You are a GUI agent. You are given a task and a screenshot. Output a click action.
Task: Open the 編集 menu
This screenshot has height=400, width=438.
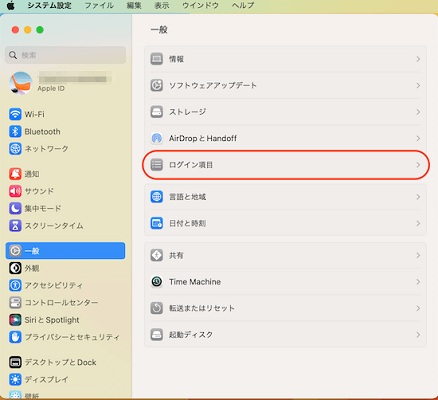pyautogui.click(x=134, y=6)
